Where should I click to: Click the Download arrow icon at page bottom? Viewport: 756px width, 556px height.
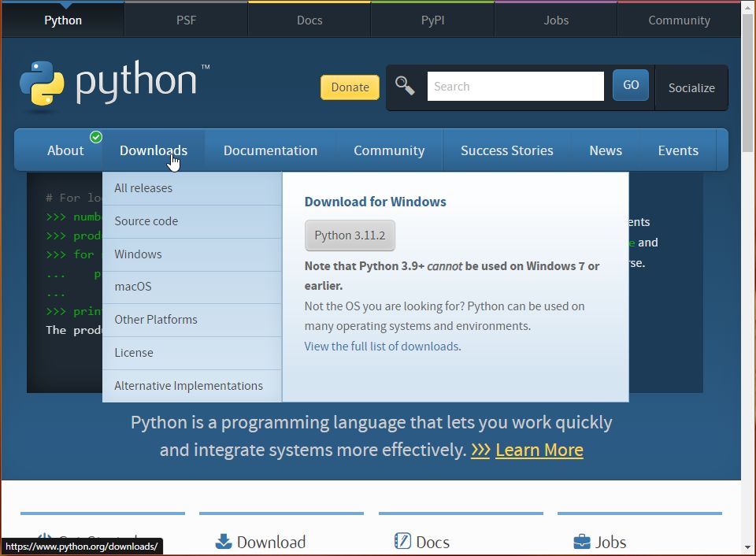(224, 541)
